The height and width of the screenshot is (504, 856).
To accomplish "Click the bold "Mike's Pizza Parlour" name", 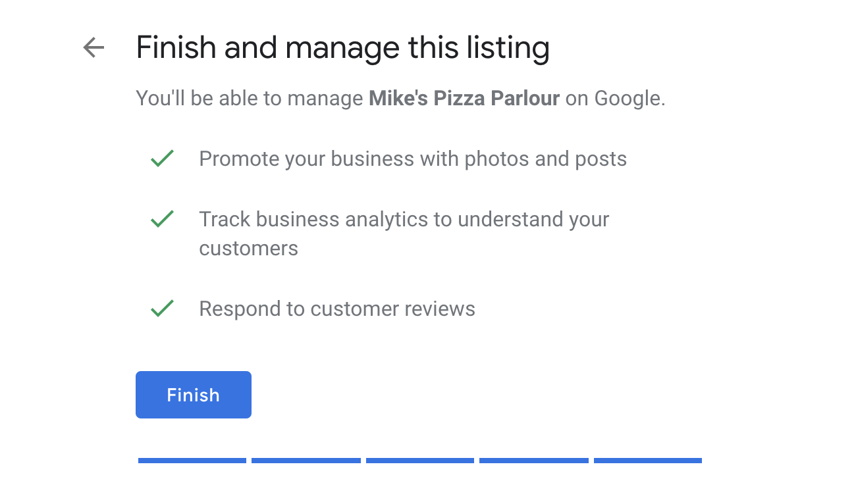I will pos(464,99).
